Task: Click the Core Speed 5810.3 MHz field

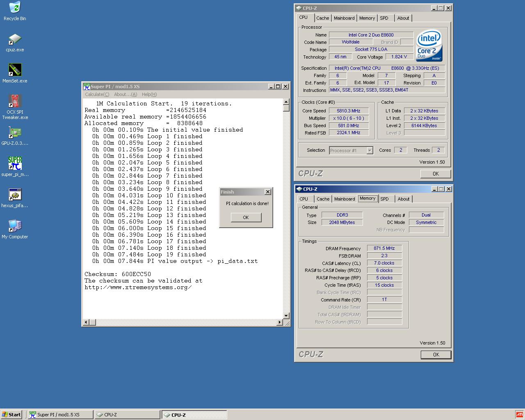Action: 349,111
